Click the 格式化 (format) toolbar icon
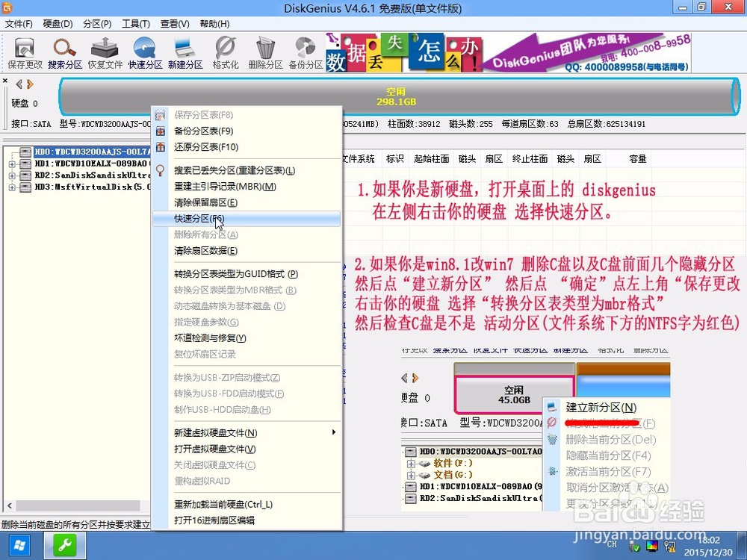The height and width of the screenshot is (560, 747). [226, 51]
